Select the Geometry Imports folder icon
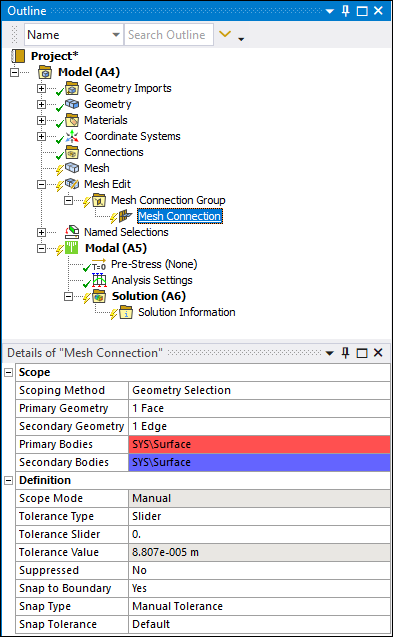 click(x=72, y=88)
